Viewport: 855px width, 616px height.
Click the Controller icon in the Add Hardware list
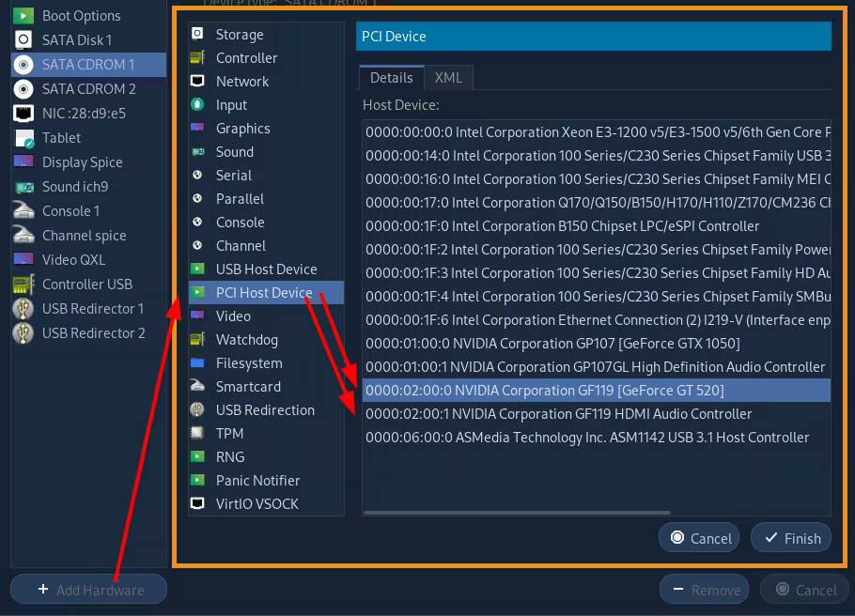pos(197,57)
